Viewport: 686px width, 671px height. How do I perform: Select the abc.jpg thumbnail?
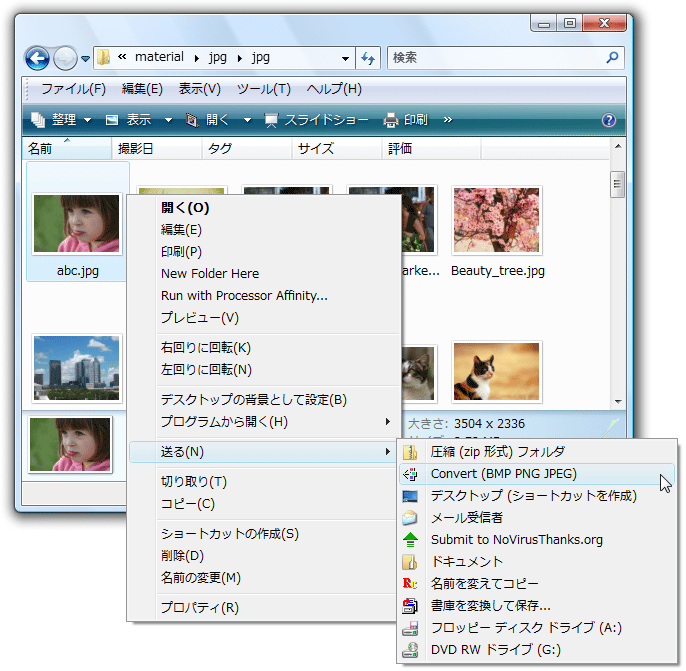[77, 224]
